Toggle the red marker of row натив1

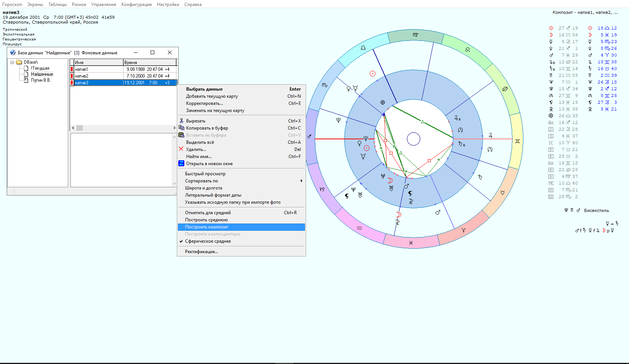72,69
